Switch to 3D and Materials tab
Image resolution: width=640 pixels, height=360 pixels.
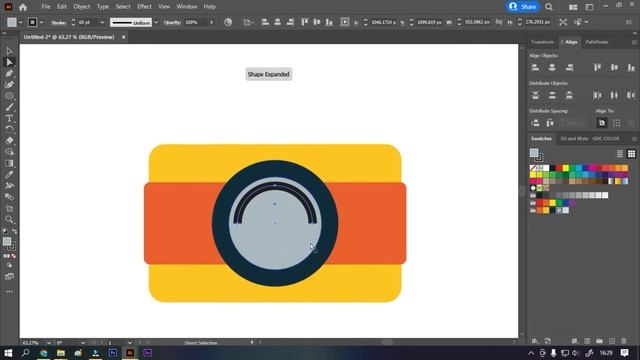pos(574,139)
